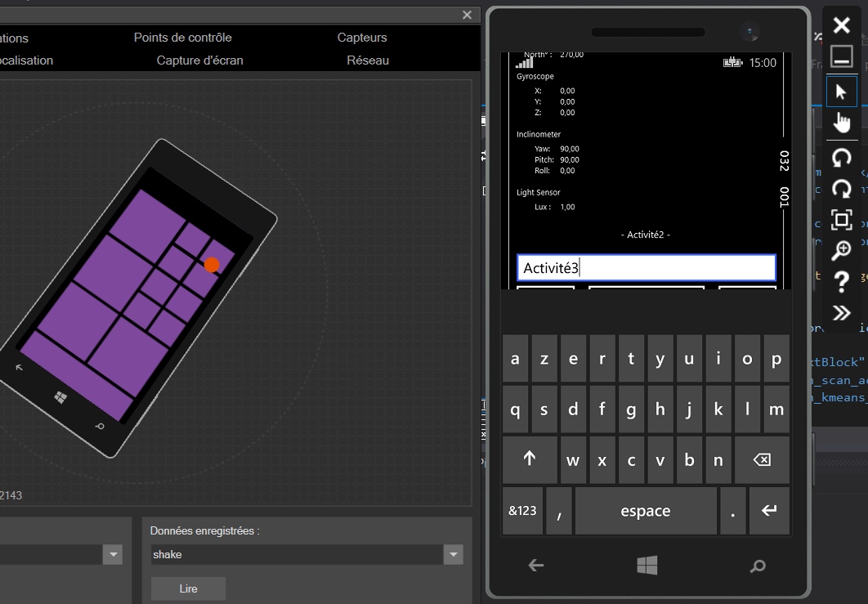The height and width of the screenshot is (604, 868).
Task: Open the recorded data 'shake' dropdown
Action: tap(453, 555)
